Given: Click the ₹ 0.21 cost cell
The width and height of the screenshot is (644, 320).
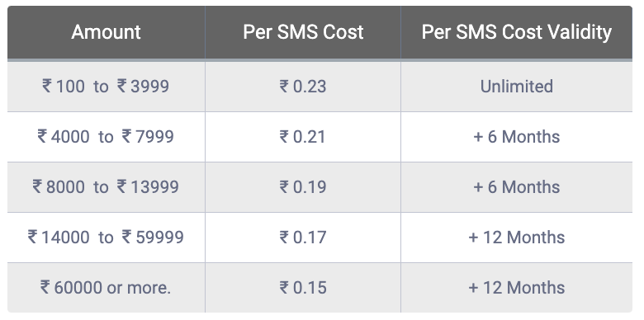Looking at the screenshot, I should (x=303, y=137).
